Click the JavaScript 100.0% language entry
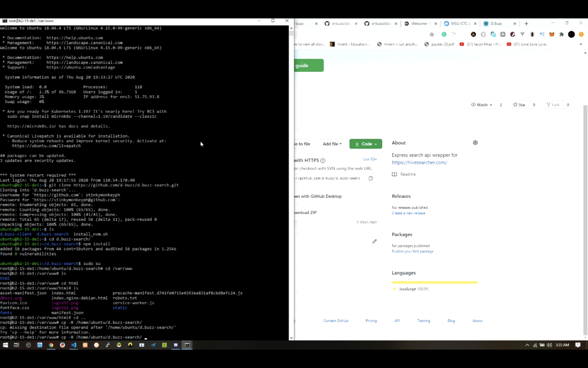 coord(411,289)
